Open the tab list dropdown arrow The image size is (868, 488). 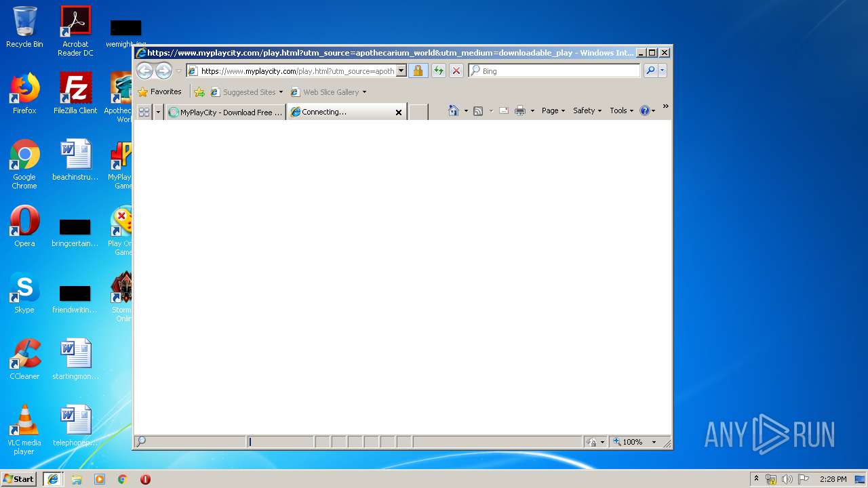click(159, 113)
